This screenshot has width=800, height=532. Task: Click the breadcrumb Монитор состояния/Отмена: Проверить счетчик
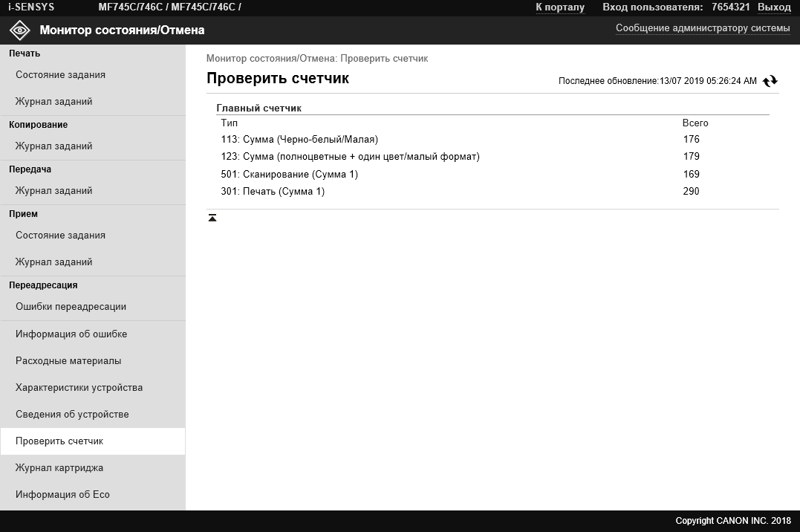click(317, 58)
